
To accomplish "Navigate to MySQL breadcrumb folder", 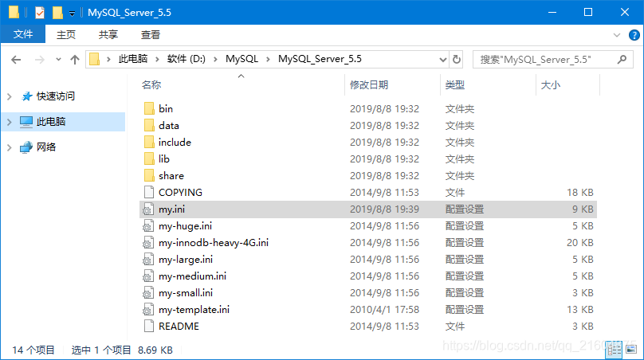I will [242, 59].
